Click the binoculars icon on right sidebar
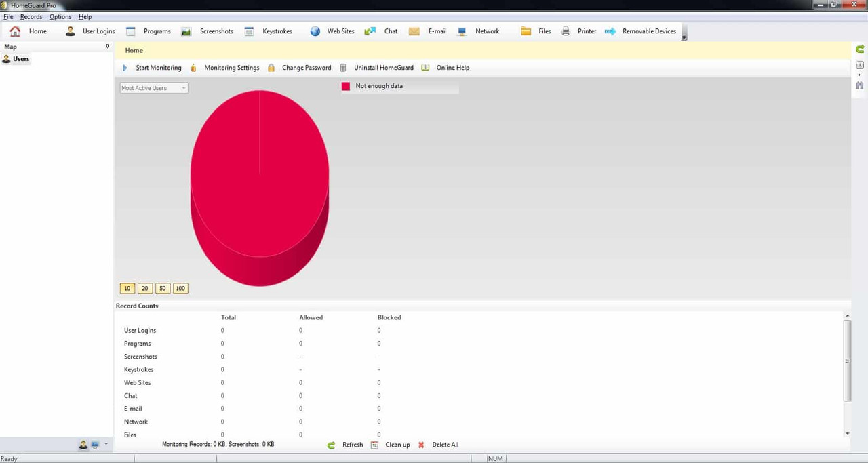The image size is (868, 463). click(860, 85)
